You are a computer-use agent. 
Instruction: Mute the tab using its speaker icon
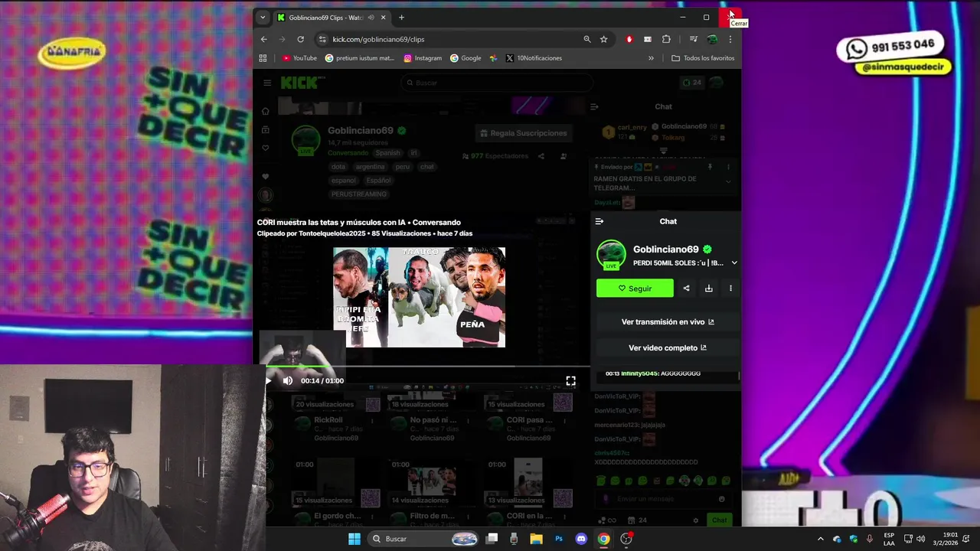[371, 18]
